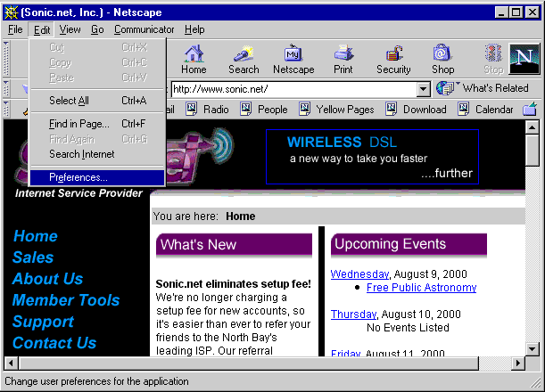Image resolution: width=545 pixels, height=392 pixels.
Task: Click the What's New section header
Action: [x=234, y=245]
